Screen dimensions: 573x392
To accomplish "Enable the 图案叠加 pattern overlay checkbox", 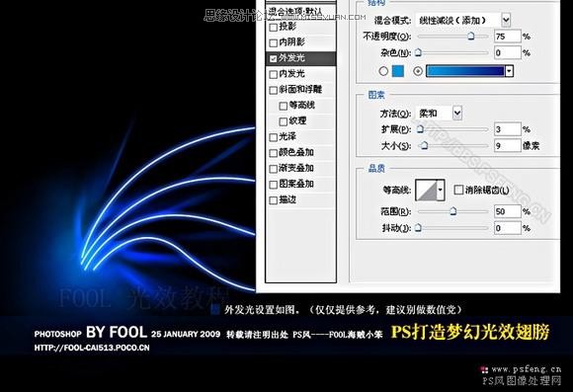I will click(x=273, y=185).
